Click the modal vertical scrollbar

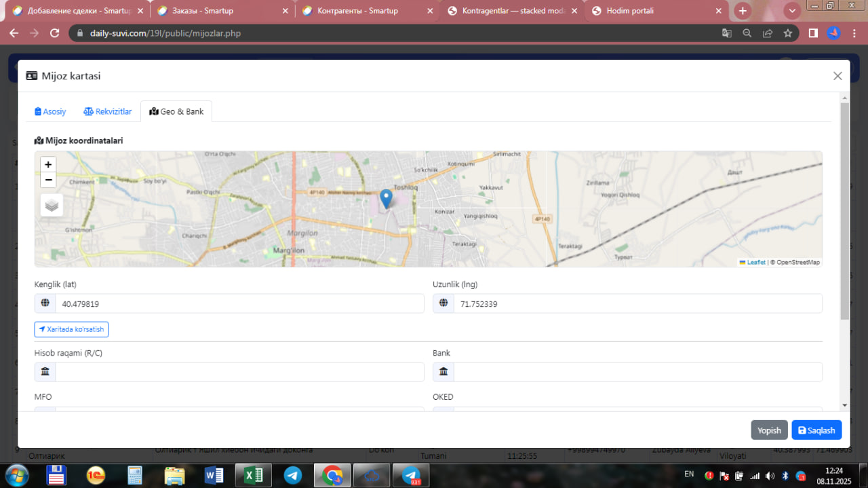click(844, 210)
